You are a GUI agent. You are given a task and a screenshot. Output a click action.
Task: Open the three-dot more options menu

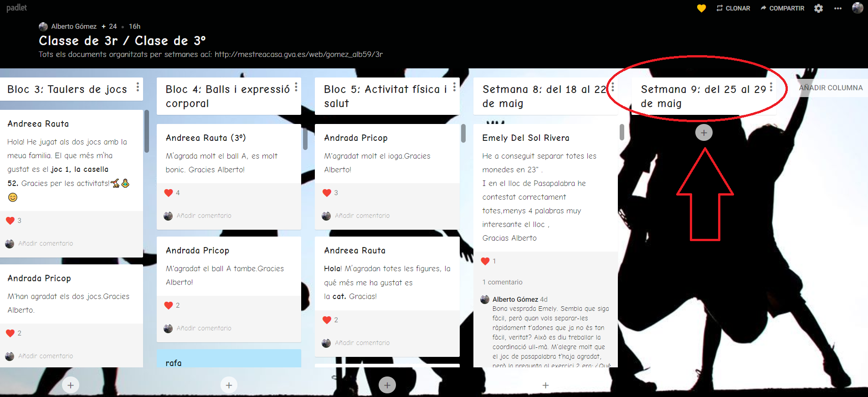[x=837, y=8]
